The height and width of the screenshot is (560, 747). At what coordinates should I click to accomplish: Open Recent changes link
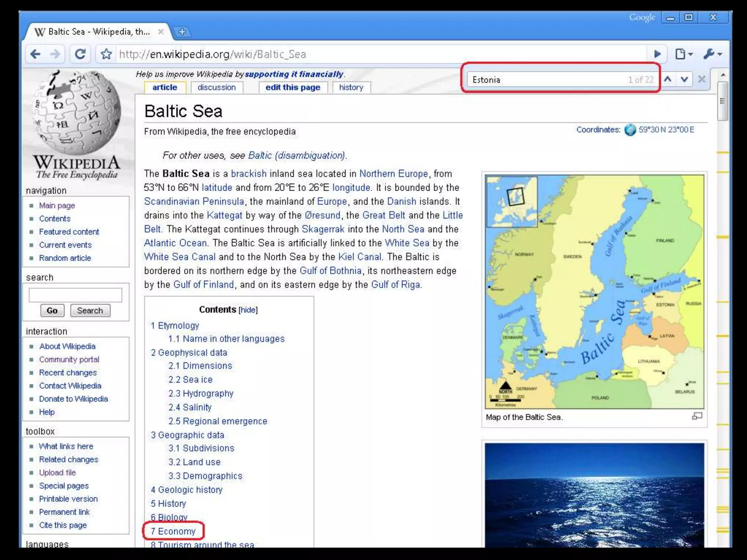(68, 373)
